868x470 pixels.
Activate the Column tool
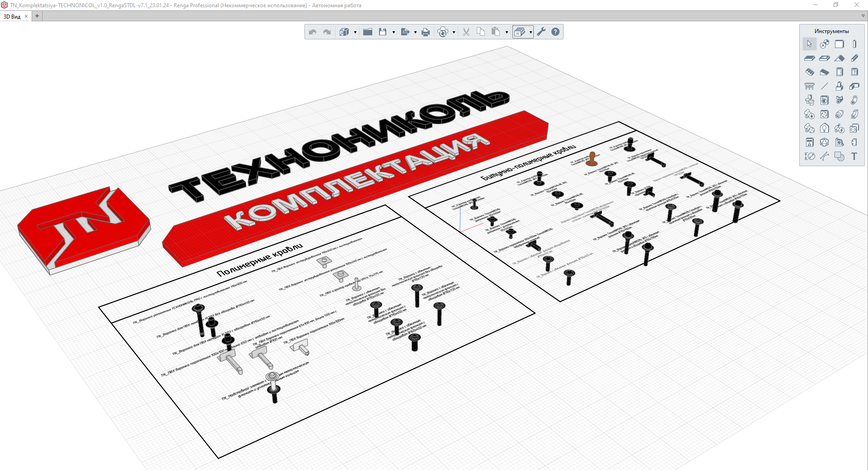(854, 44)
